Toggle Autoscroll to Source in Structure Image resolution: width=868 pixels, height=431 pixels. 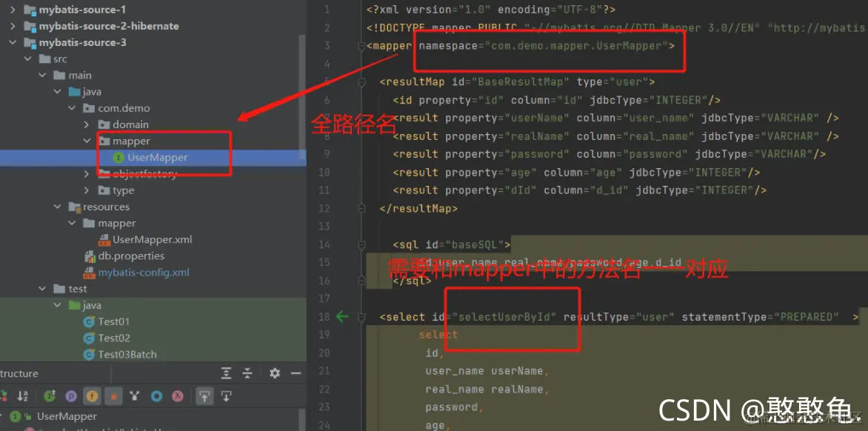tap(205, 396)
